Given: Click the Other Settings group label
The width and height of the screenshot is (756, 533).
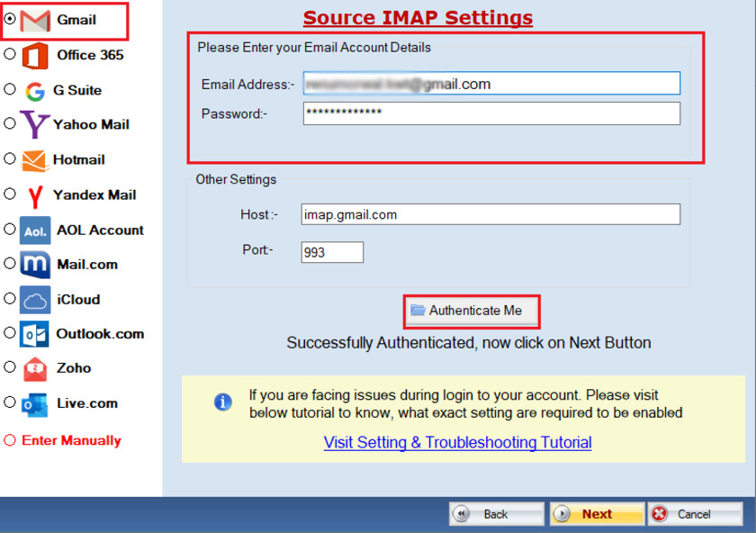Looking at the screenshot, I should point(236,179).
